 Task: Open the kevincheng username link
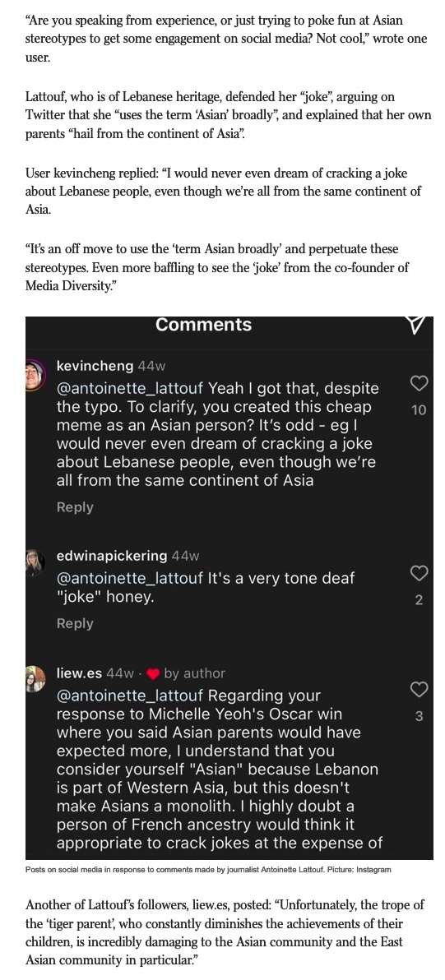point(95,366)
